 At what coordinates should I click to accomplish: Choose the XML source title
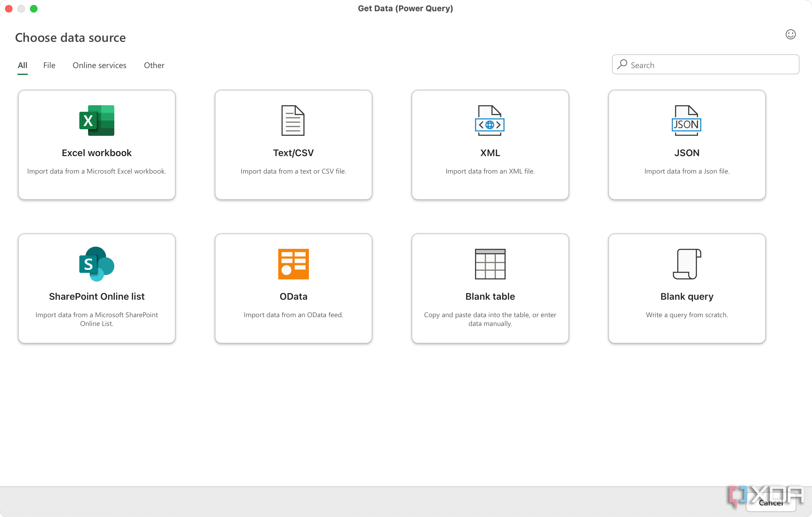(490, 153)
